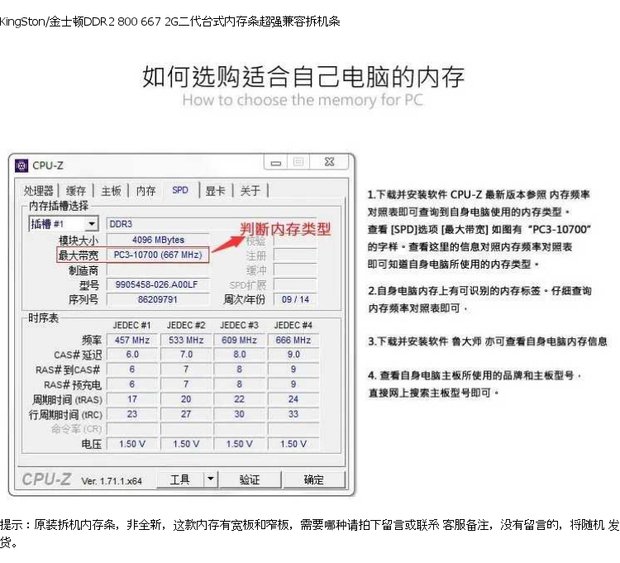The width and height of the screenshot is (620, 563).
Task: Close the CPU-Z window
Action: 329,162
